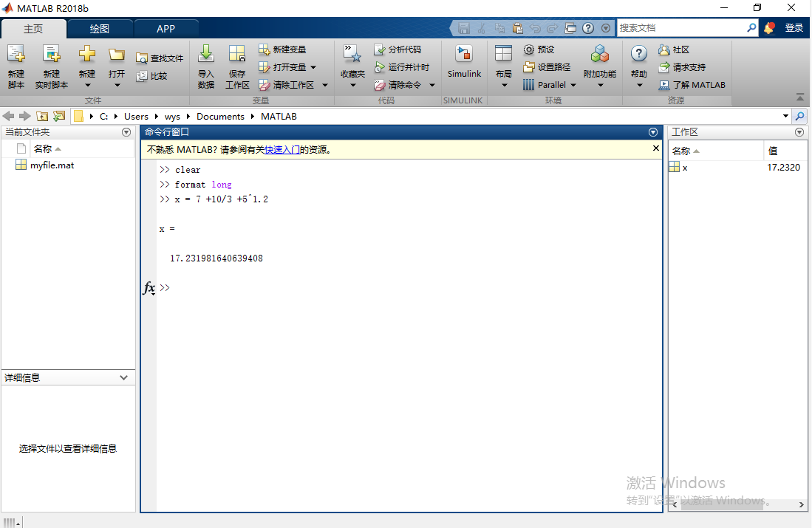Click the Import Data (导入数据) icon
Image resolution: width=812 pixels, height=528 pixels.
pos(206,54)
